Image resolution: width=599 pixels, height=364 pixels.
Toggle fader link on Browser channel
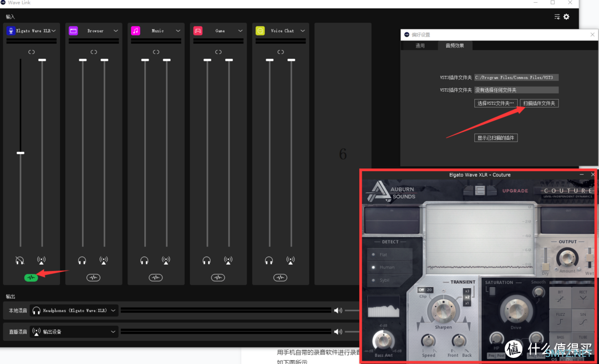(x=94, y=52)
